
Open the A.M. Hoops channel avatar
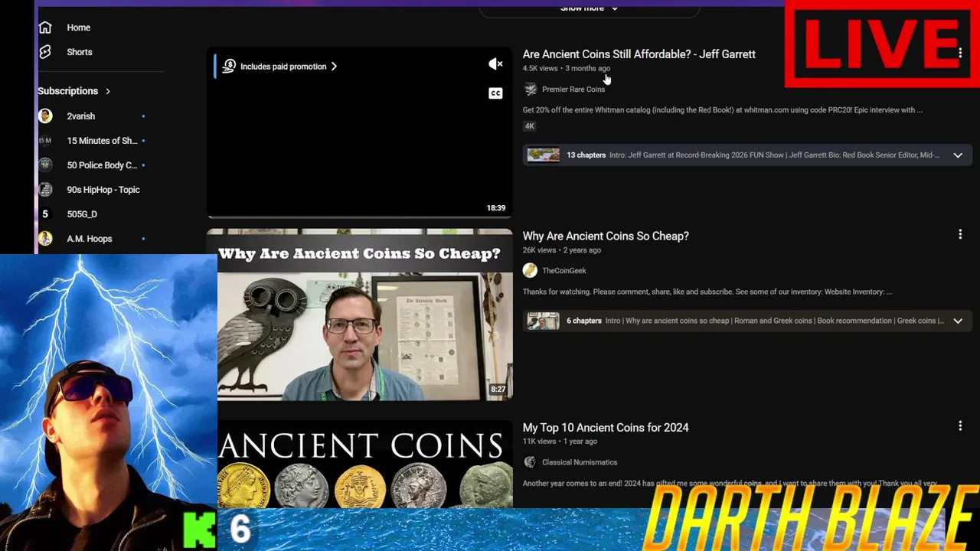pos(45,239)
